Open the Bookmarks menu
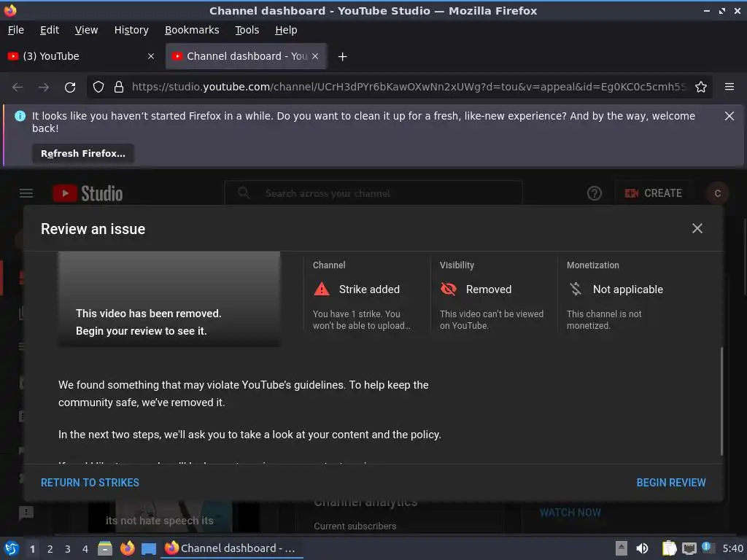This screenshot has width=747, height=560. click(192, 30)
